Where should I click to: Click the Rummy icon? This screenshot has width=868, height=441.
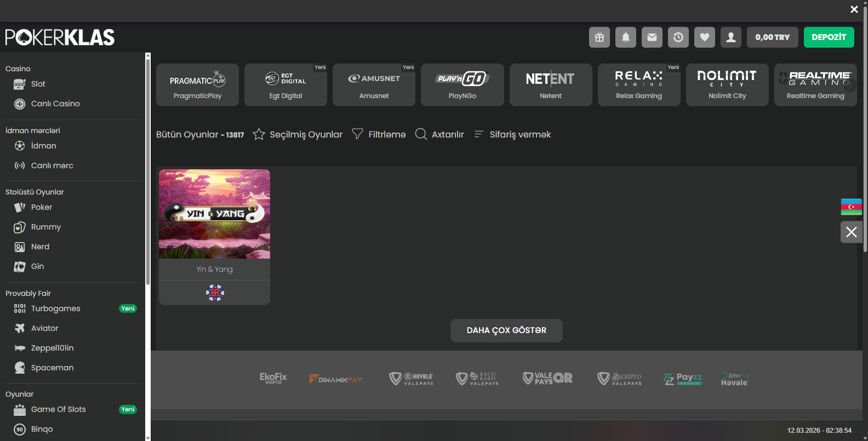click(x=20, y=227)
